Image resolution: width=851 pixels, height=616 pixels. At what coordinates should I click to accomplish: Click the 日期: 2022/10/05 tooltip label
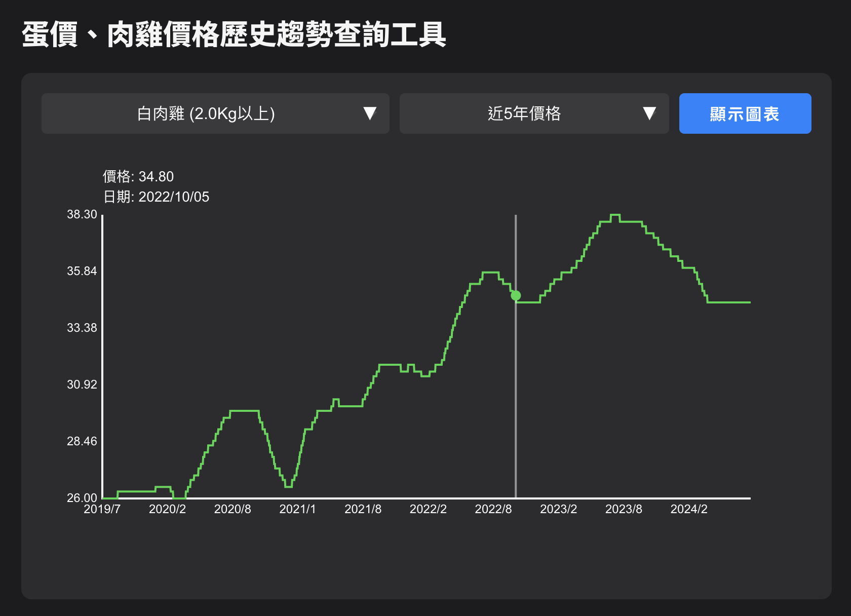[156, 197]
